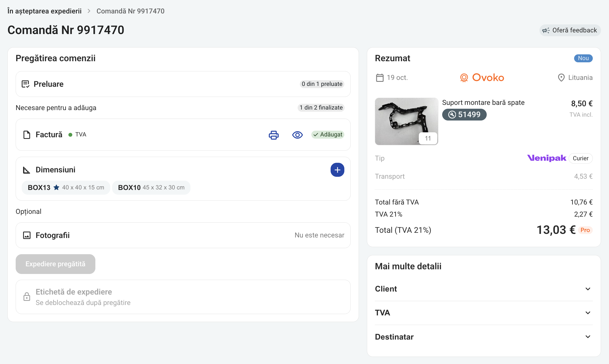Click the calendar icon next to 19 oct.

point(380,78)
